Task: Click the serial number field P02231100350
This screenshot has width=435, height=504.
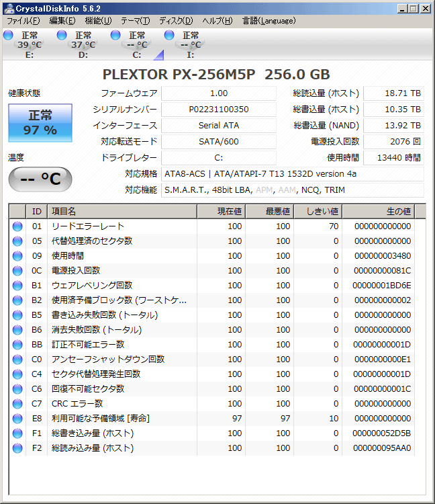Action: 219,110
